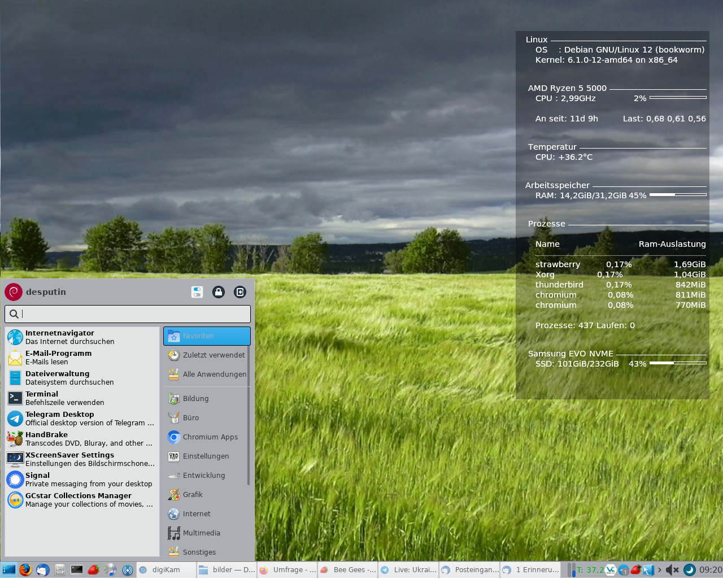Launch HandBrake transcoder
This screenshot has height=588, width=723.
pos(82,439)
